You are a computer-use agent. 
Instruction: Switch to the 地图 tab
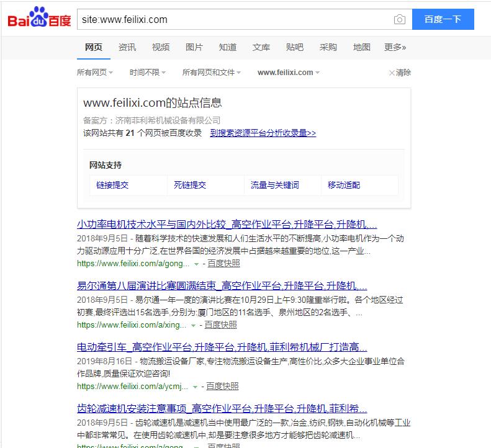click(362, 47)
